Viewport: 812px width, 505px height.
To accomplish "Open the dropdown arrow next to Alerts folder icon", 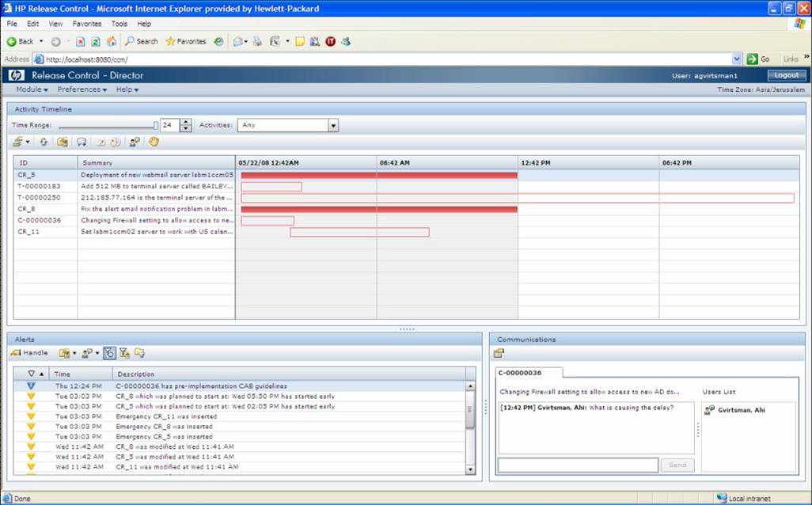I will point(74,353).
